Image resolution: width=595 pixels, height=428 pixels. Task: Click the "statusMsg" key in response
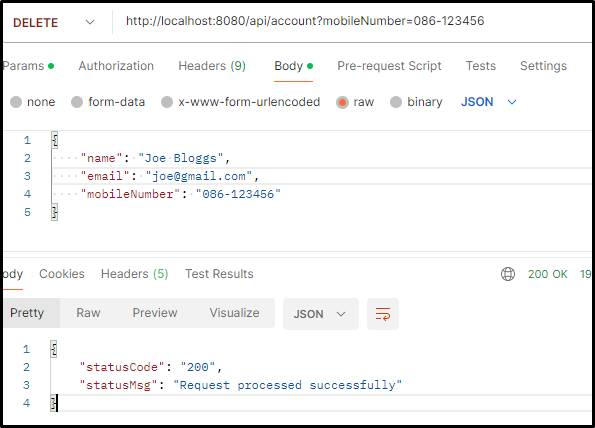point(118,386)
